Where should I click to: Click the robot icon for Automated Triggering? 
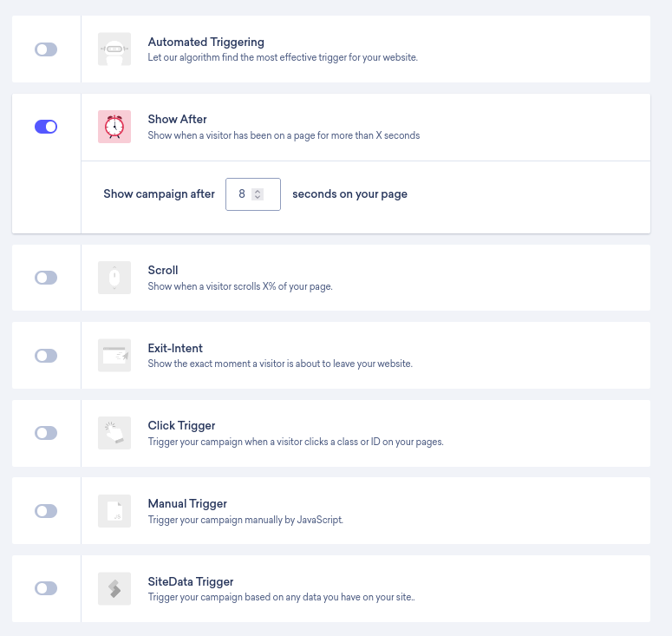click(114, 49)
